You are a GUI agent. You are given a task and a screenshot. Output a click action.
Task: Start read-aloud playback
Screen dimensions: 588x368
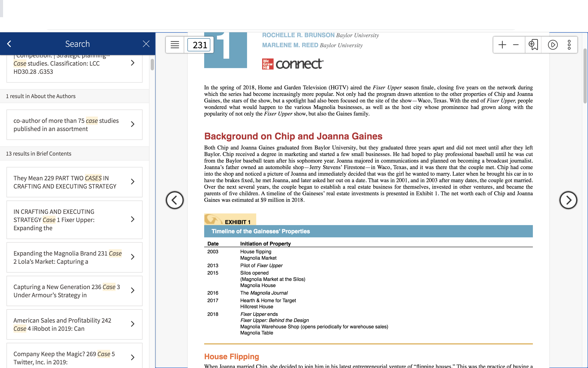coord(553,45)
